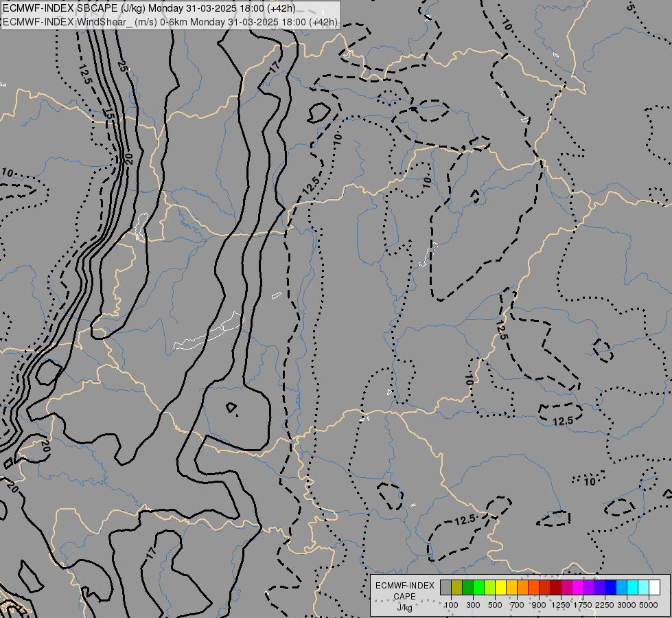Click the bright magenta CAPE legend swatch
Image resolution: width=672 pixels, height=618 pixels.
point(578,587)
